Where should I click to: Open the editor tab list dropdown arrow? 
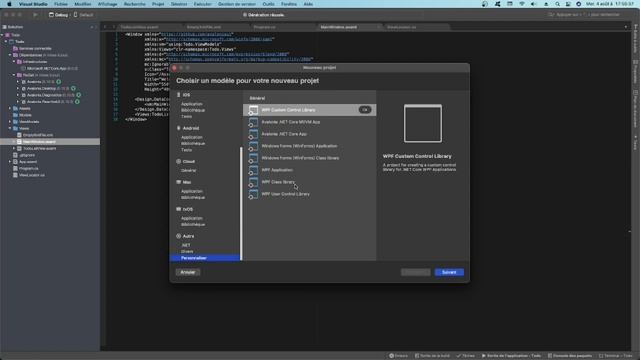626,27
